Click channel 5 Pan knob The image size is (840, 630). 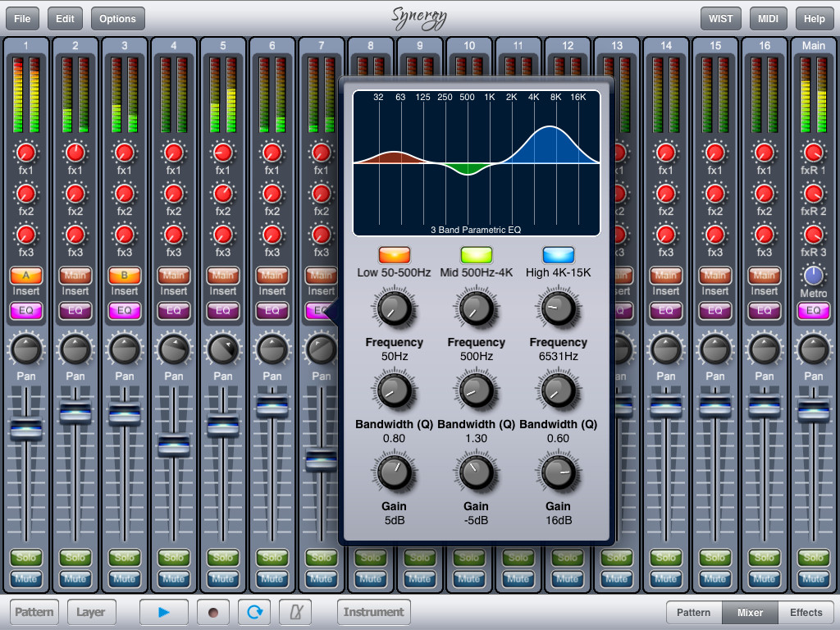223,349
